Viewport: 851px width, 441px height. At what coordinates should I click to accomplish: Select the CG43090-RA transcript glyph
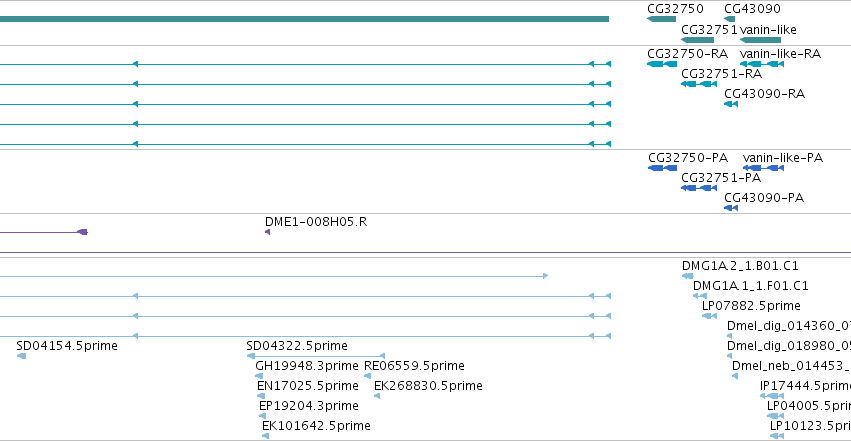(x=731, y=104)
